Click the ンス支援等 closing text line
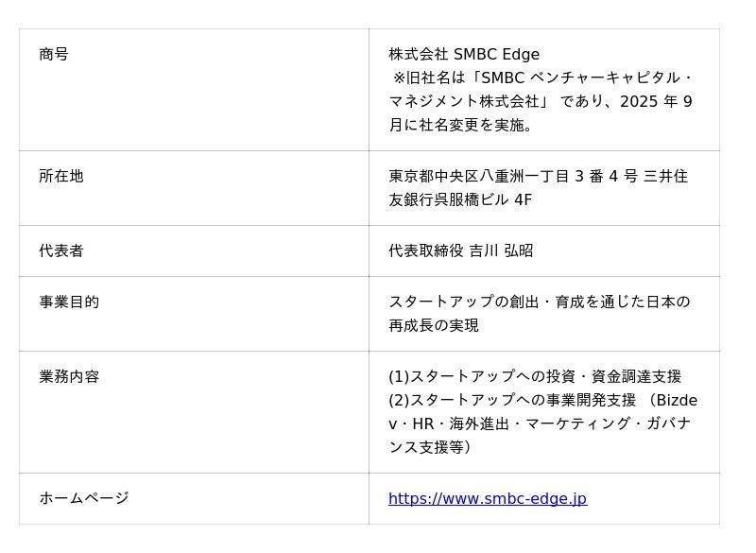The width and height of the screenshot is (756, 553). 430,448
